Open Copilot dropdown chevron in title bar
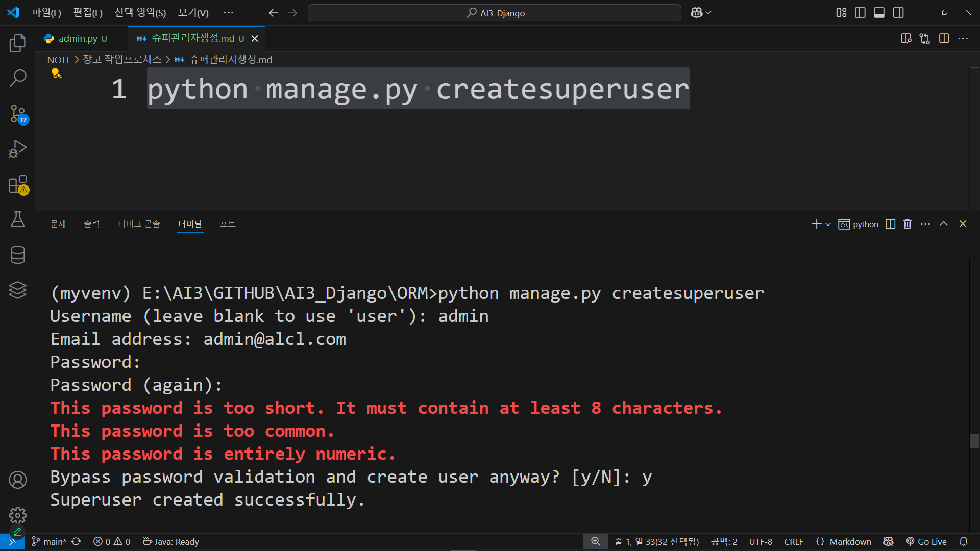980x551 pixels. point(708,13)
